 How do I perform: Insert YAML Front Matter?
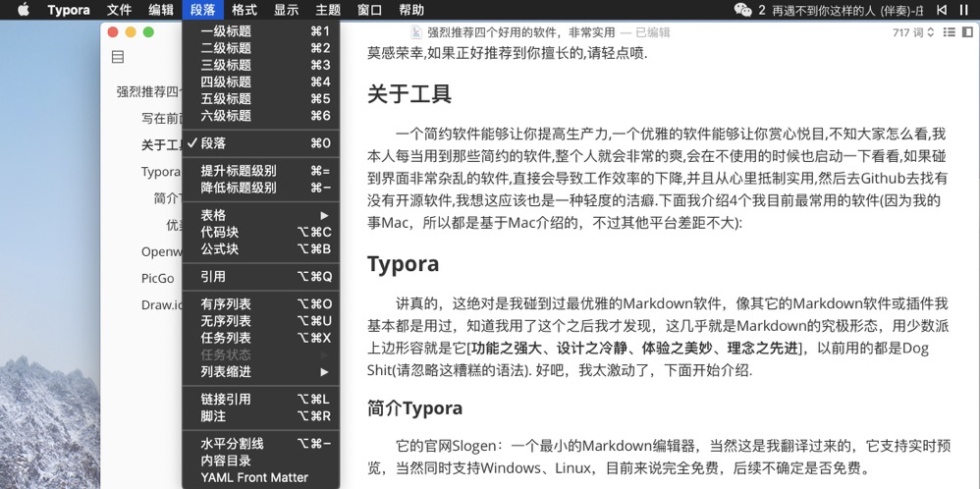pos(260,477)
